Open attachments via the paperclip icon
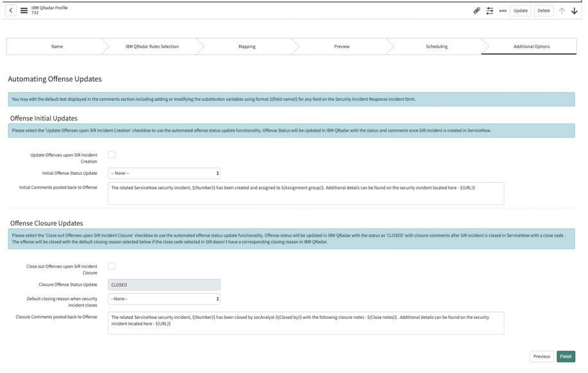The image size is (588, 373). pyautogui.click(x=477, y=10)
